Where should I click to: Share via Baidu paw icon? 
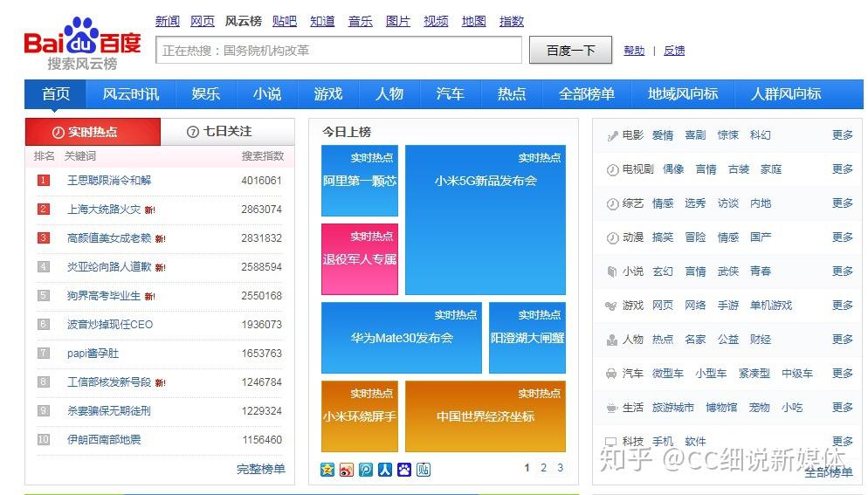point(404,470)
